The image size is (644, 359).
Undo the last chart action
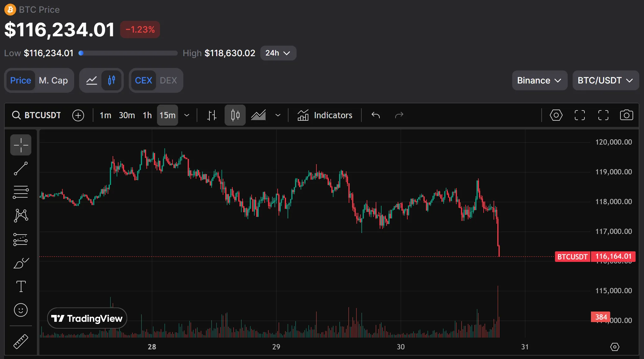(x=376, y=115)
